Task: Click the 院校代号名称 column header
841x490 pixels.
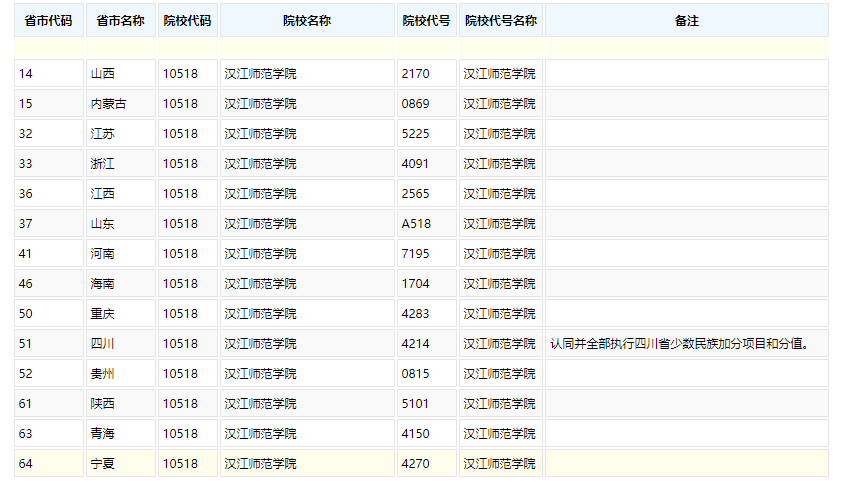Action: 500,21
